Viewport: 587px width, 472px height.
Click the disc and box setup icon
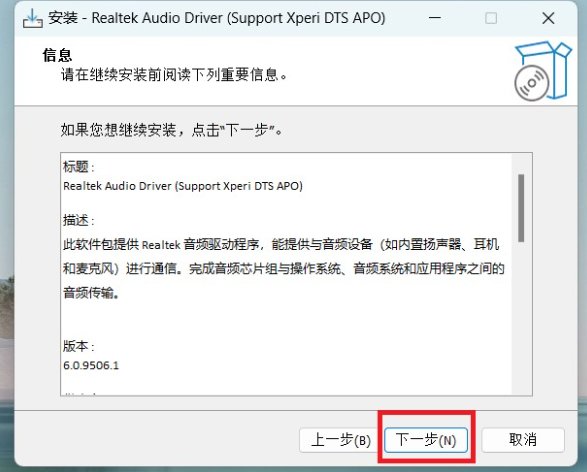point(543,71)
